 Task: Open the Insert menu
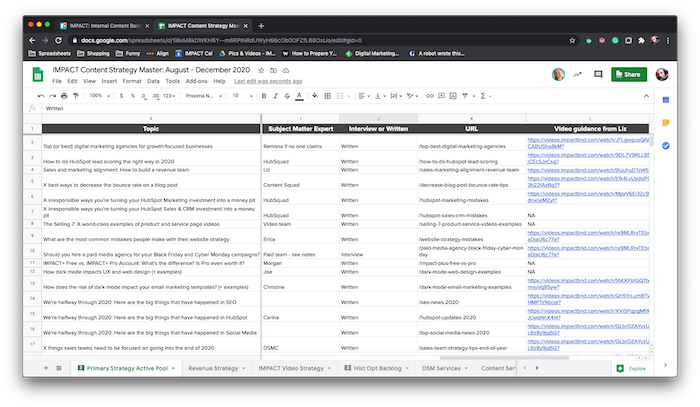coord(109,81)
